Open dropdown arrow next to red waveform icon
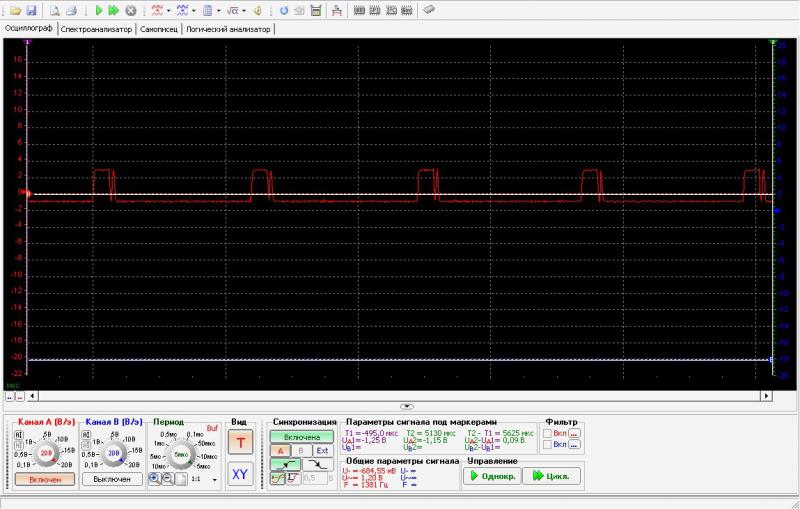Image resolution: width=800 pixels, height=509 pixels. coord(169,10)
